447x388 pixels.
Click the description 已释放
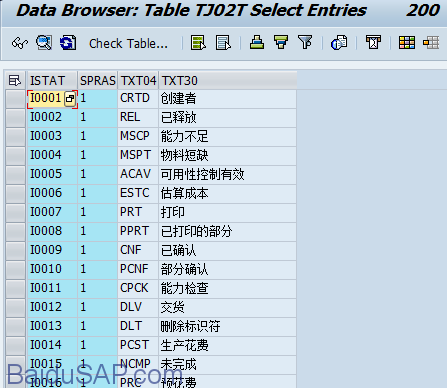click(x=179, y=118)
